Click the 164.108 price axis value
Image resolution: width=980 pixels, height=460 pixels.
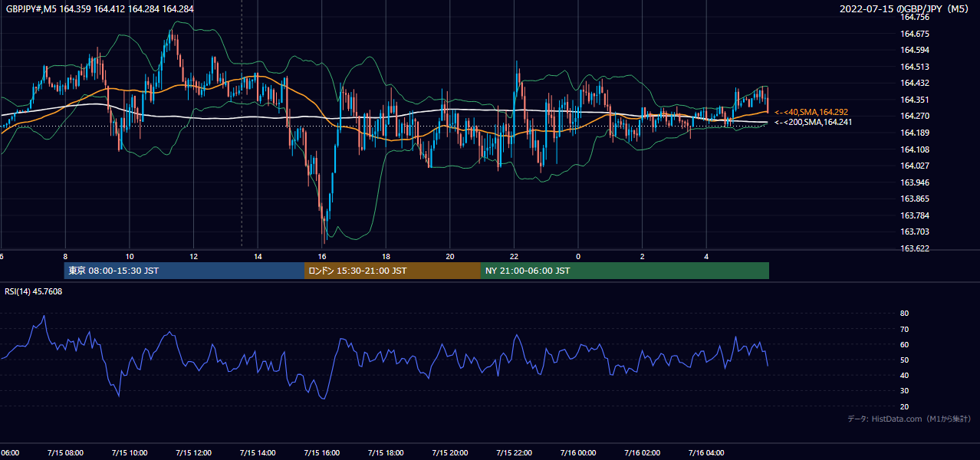click(x=915, y=149)
